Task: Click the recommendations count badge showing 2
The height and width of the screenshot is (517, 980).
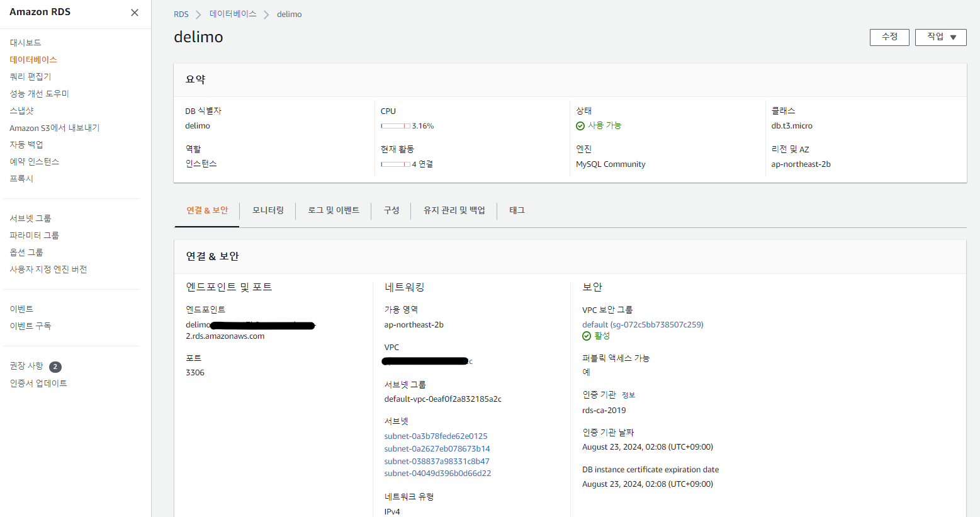Action: point(55,366)
